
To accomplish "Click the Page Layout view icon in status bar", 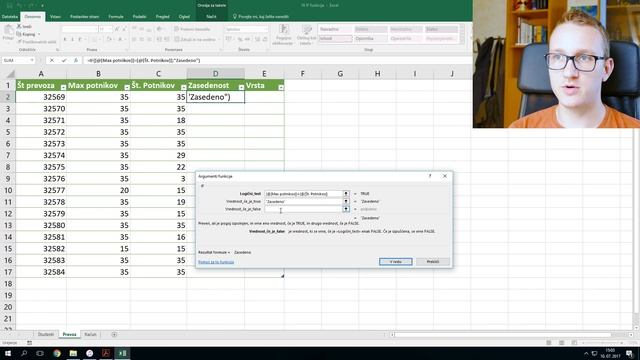I will point(562,343).
